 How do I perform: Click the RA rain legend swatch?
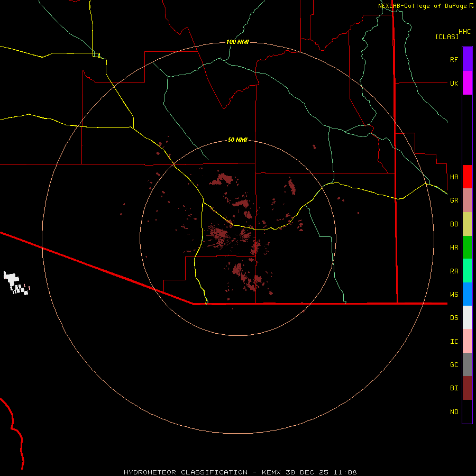[467, 271]
